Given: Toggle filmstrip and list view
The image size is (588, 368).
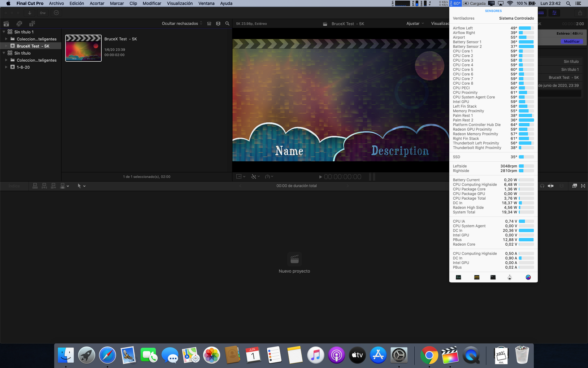Looking at the screenshot, I should pyautogui.click(x=209, y=24).
